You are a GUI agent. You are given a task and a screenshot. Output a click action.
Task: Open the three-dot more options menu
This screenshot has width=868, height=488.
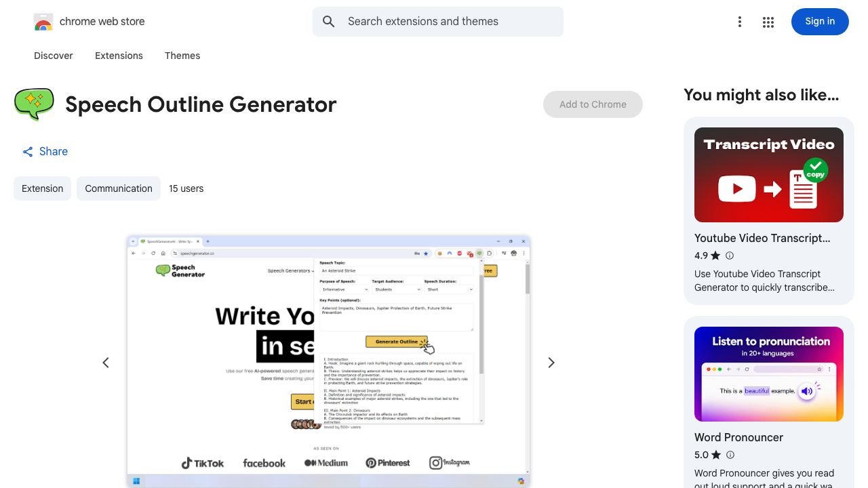(x=740, y=22)
